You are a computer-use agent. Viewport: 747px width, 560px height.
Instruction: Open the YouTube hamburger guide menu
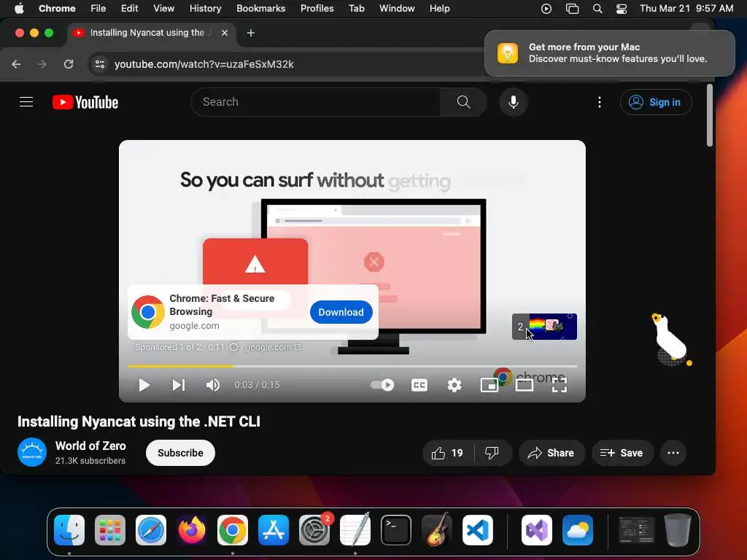click(x=26, y=102)
